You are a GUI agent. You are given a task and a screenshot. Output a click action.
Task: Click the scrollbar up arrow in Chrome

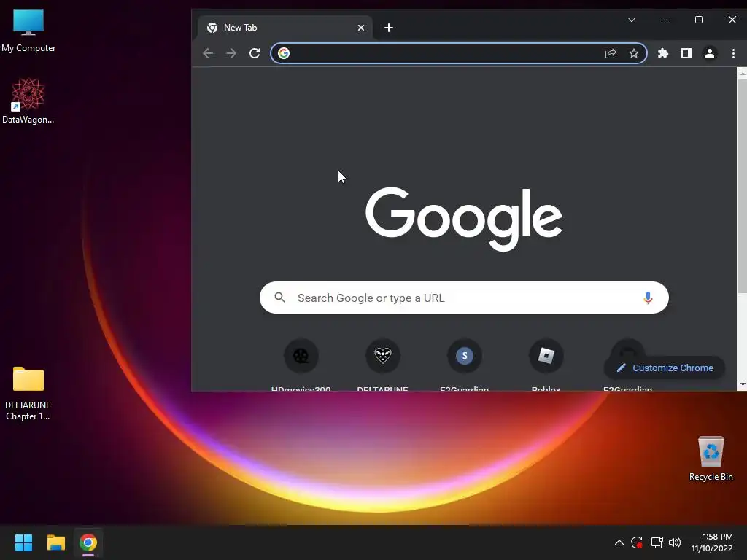point(742,74)
